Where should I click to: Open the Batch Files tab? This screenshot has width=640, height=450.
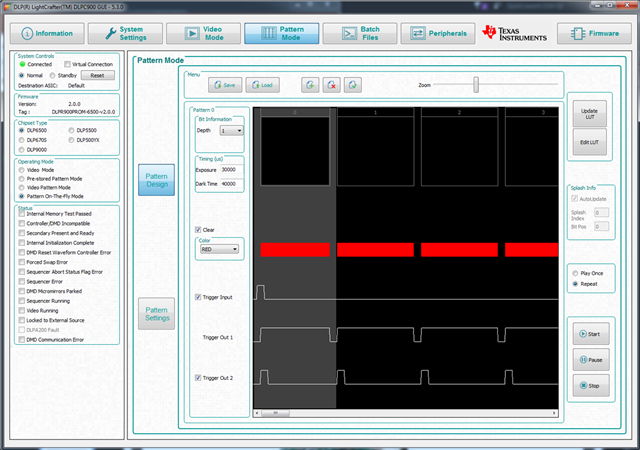[360, 33]
